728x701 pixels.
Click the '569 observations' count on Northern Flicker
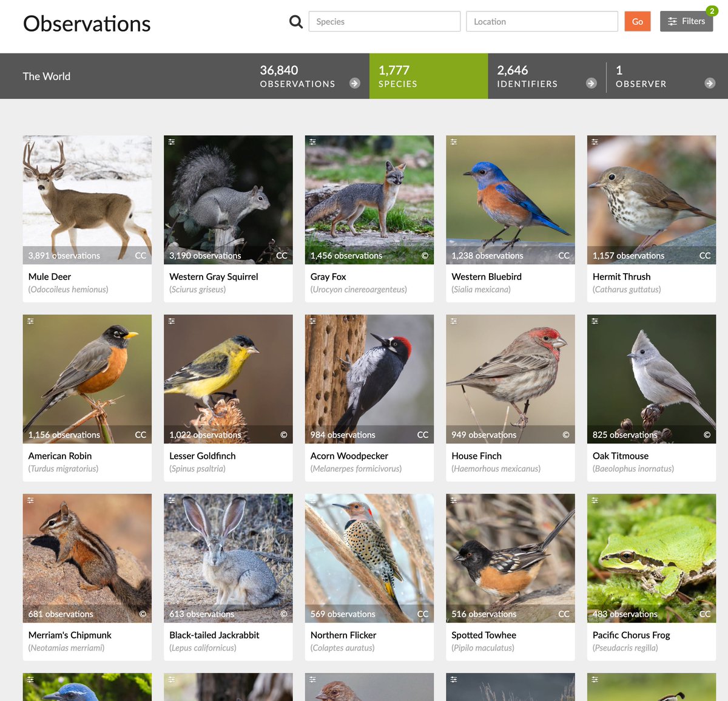(343, 614)
